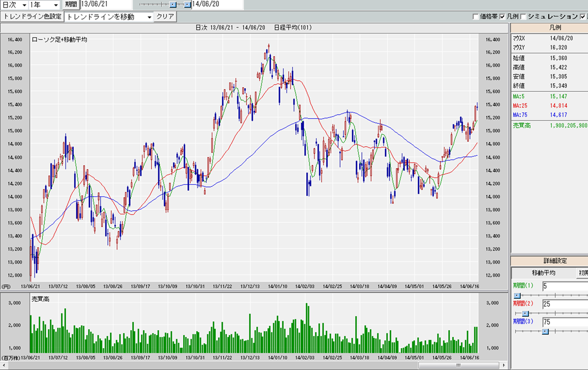588x370 pixels.
Task: Click the 売買高 label in volume chart
Action: 40,299
